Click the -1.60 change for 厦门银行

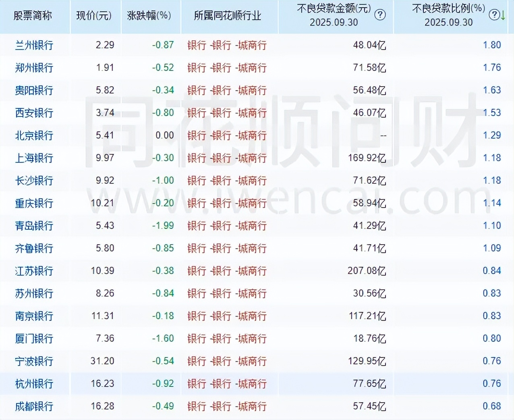[x=163, y=338]
